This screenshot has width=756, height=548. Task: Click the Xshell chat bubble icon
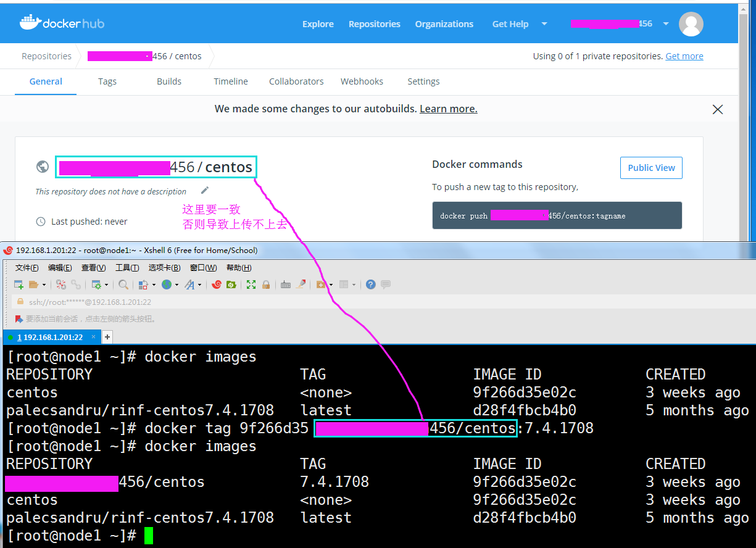(386, 284)
